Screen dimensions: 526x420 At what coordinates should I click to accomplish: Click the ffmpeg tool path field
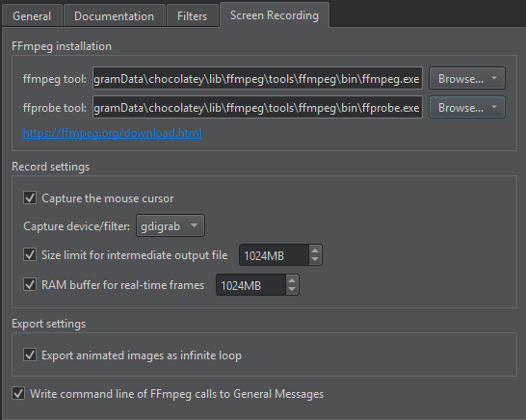(257, 78)
